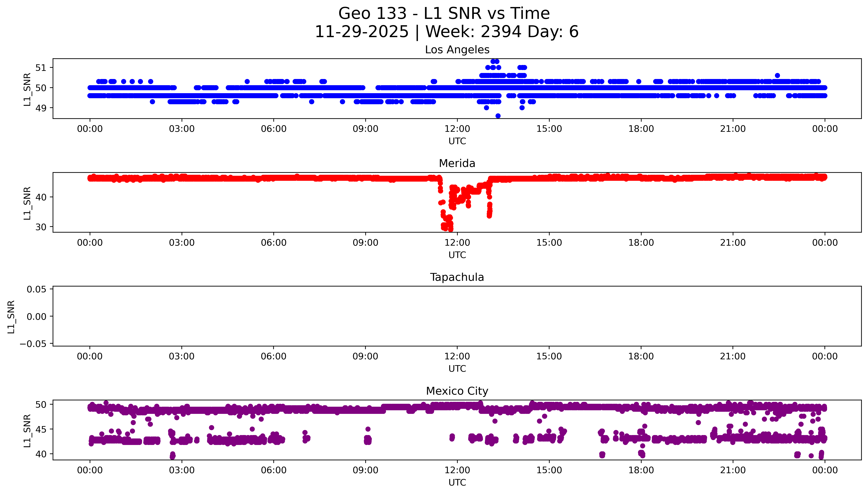Click the 'Tapachula' subplot title
The image size is (868, 494).
point(457,277)
